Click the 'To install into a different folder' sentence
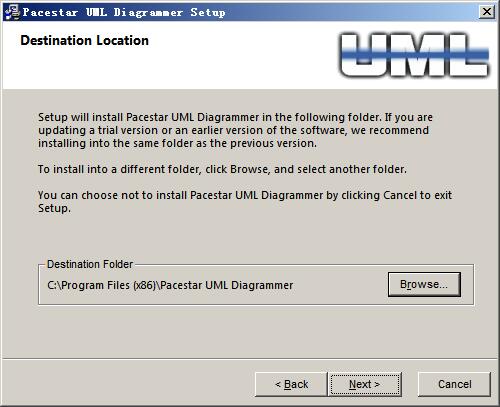This screenshot has height=407, width=500. click(222, 169)
